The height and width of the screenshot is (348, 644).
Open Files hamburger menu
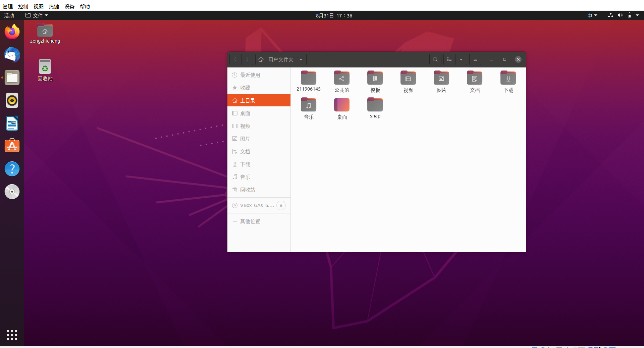(475, 59)
